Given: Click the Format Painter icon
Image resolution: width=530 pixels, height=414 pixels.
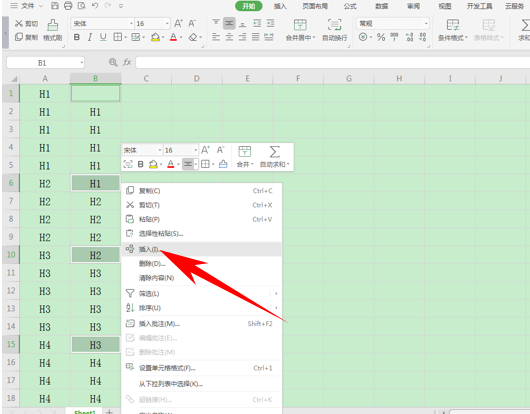Looking at the screenshot, I should coord(52,30).
